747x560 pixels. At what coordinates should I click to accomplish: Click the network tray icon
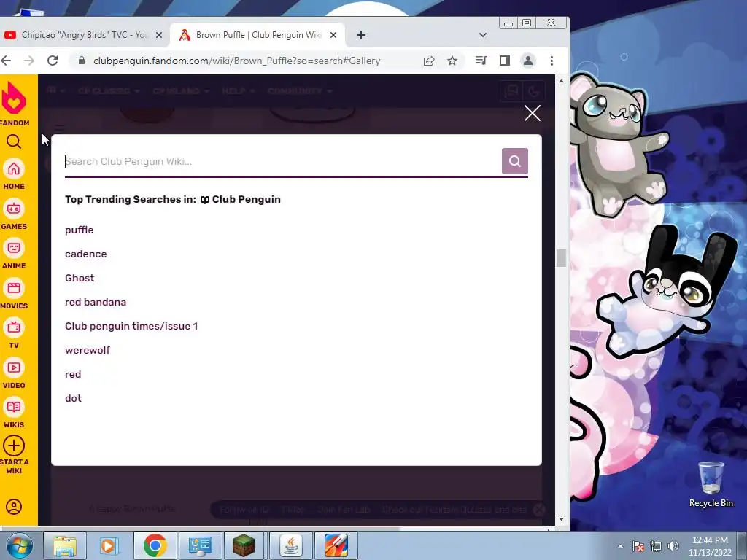656,546
